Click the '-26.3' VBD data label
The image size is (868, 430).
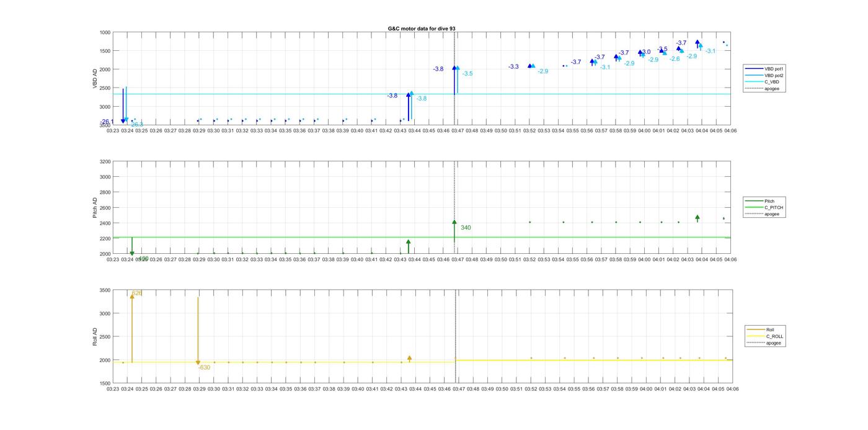(136, 125)
